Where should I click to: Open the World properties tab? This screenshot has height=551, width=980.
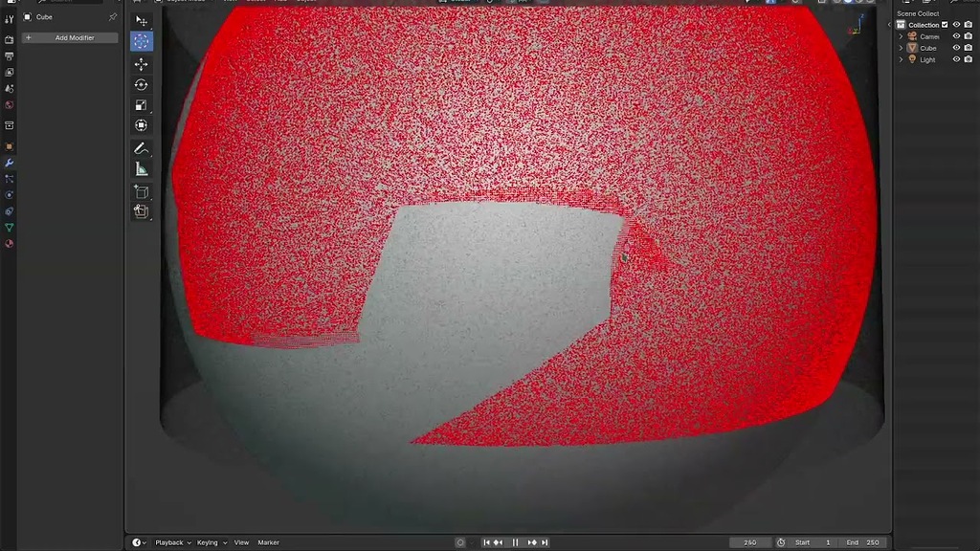[x=9, y=105]
